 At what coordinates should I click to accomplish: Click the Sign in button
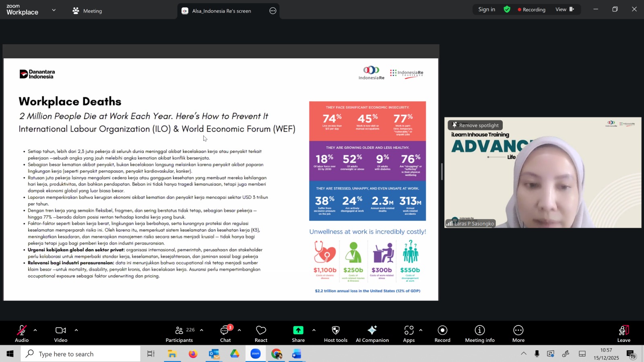click(x=487, y=10)
